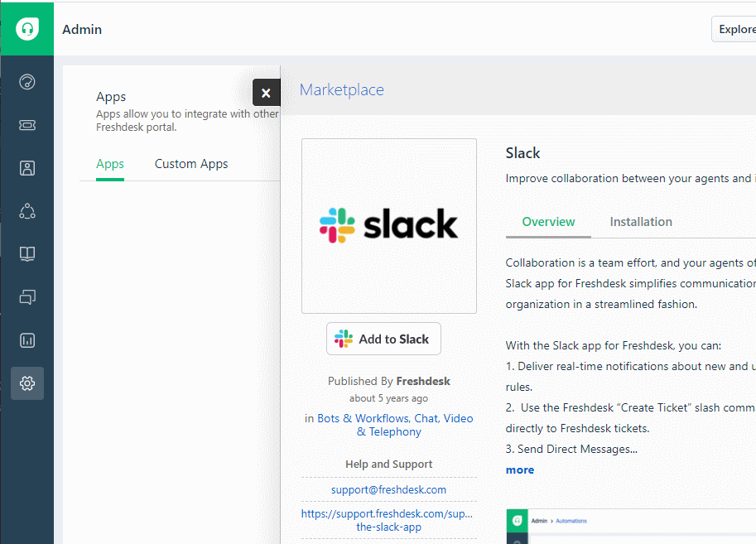Viewport: 756px width, 544px height.
Task: Open the Bots & Workflows category link
Action: [x=364, y=419]
